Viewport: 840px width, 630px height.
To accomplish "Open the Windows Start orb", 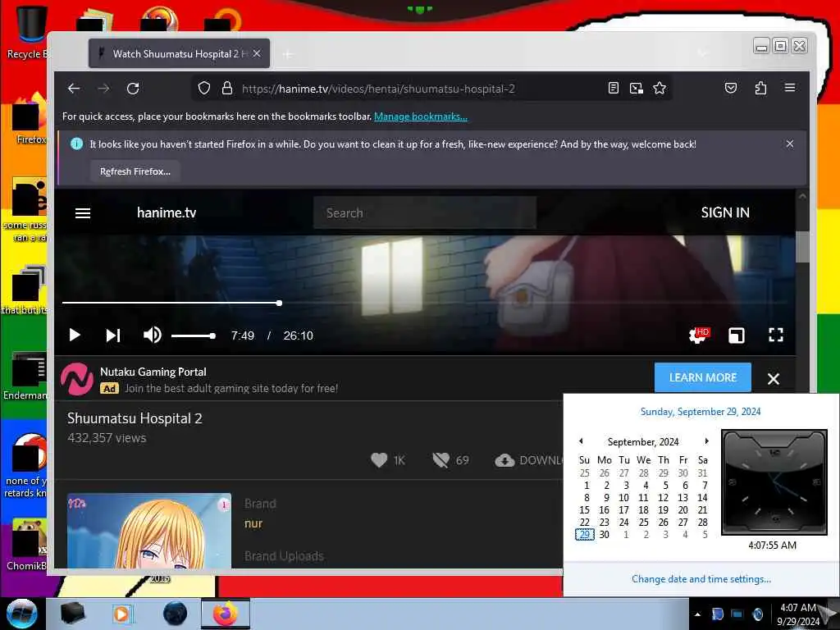I will 21,614.
